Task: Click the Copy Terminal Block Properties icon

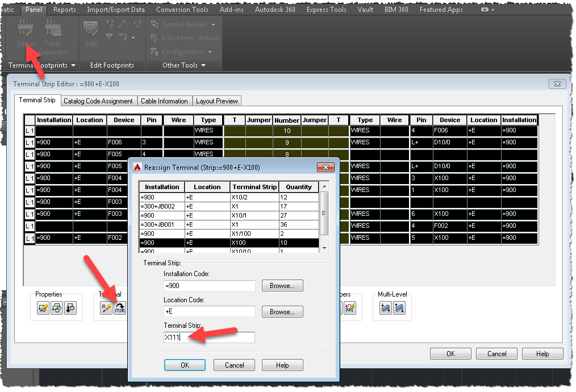Action: tap(57, 308)
